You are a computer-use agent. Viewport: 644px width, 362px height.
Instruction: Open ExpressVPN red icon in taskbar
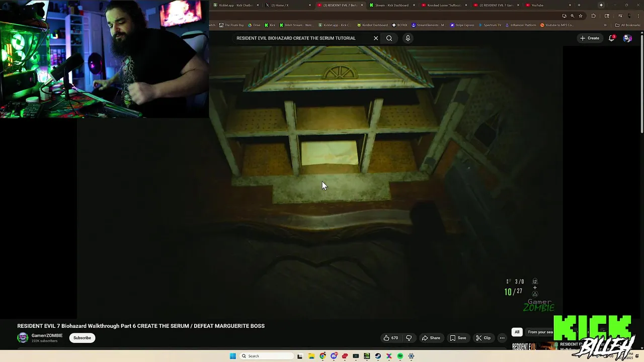coord(345,356)
